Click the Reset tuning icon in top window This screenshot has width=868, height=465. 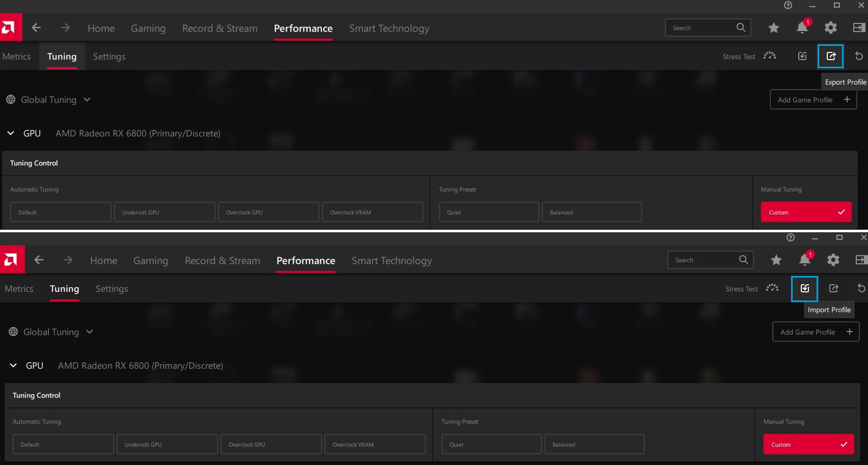pos(859,56)
